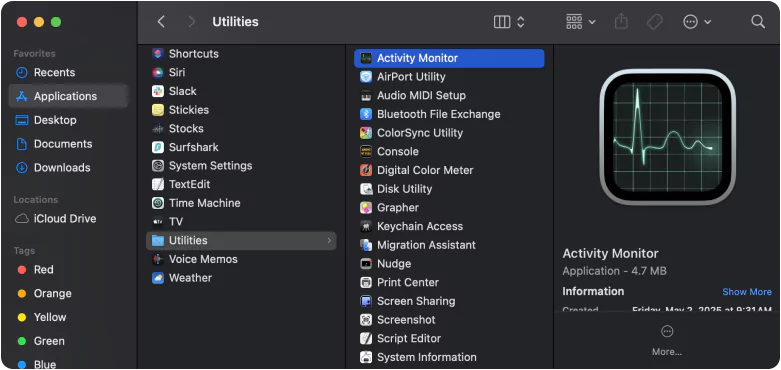Select the Keychain Access icon
The width and height of the screenshot is (781, 370).
point(366,226)
